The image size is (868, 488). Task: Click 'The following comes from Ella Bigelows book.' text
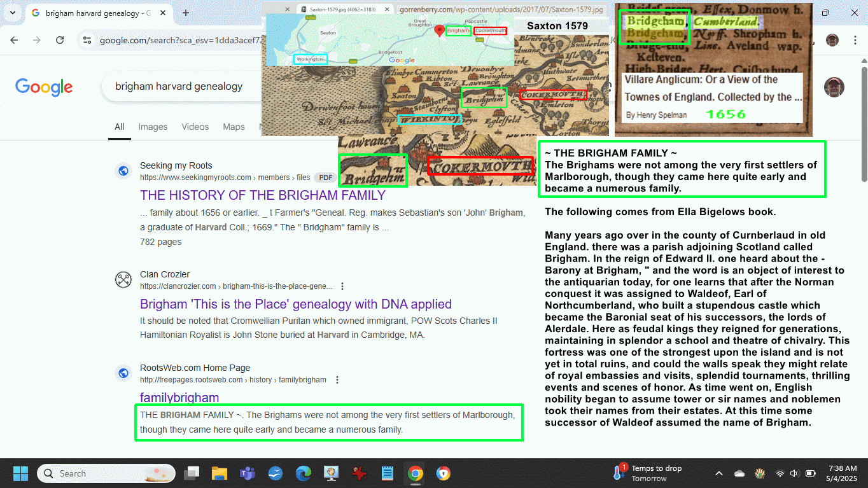pyautogui.click(x=661, y=212)
